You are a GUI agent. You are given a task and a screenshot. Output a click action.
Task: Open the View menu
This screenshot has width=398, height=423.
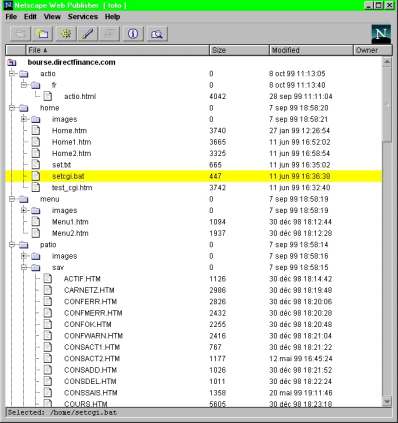[52, 17]
